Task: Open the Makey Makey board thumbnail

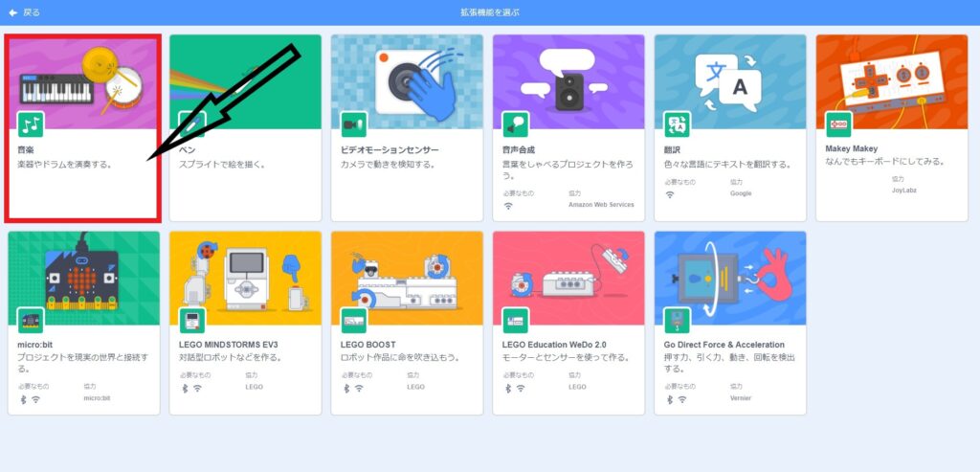Action: [892, 82]
